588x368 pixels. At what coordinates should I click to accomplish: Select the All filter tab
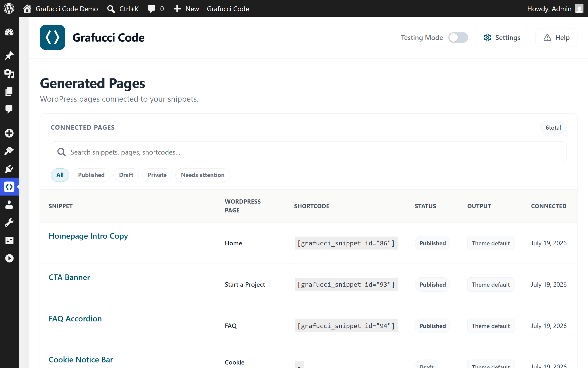(x=60, y=175)
